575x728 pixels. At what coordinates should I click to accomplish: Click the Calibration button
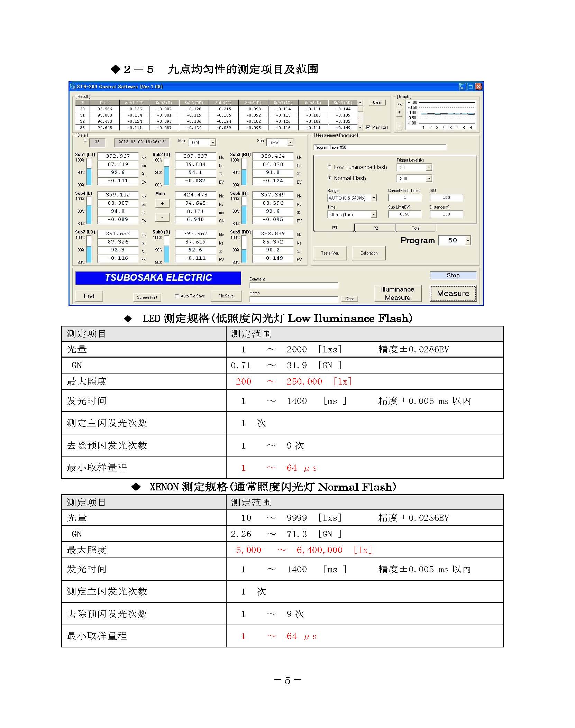[x=369, y=253]
